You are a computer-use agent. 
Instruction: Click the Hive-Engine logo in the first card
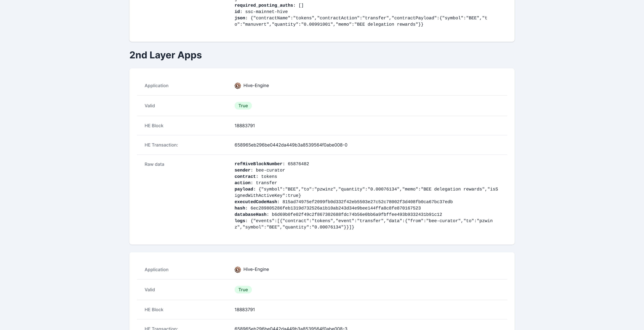[x=237, y=86]
